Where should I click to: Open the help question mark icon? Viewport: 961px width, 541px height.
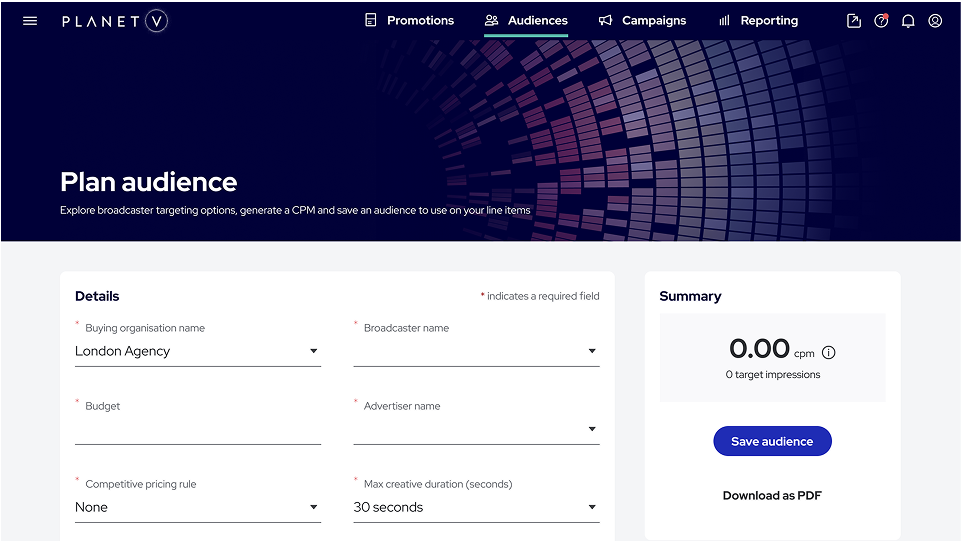881,21
